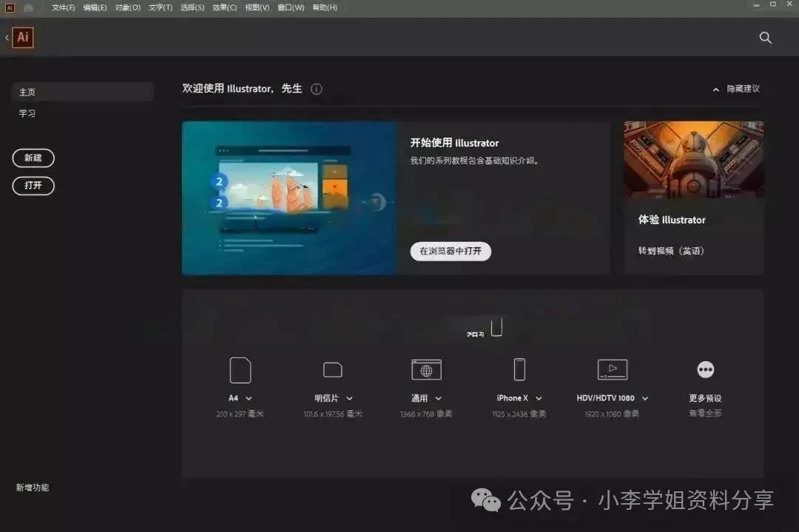Click the small Ai icon in title bar
Viewport: 799px width, 532px height.
tap(10, 7)
